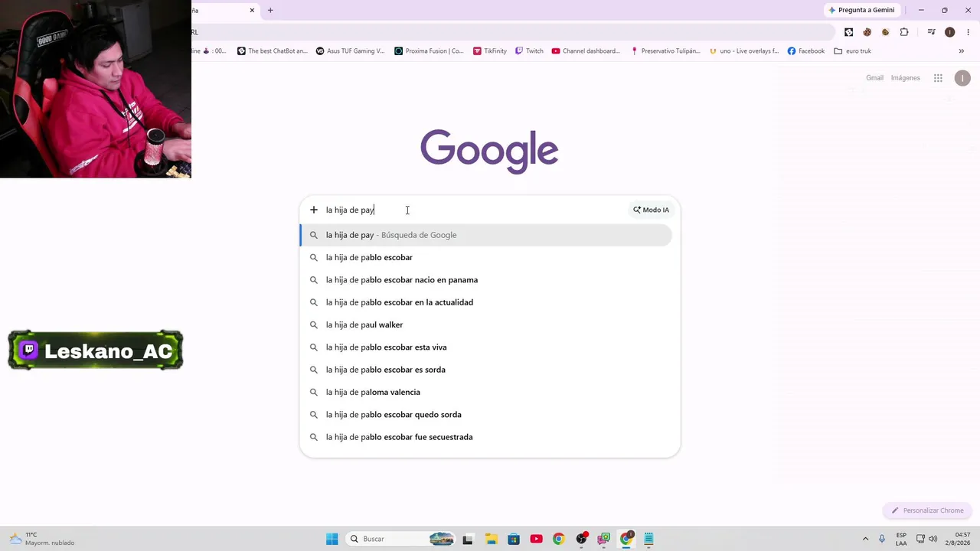
Task: Select suggestion 'la hija de pay - Búsqueda de Google'
Action: [486, 235]
